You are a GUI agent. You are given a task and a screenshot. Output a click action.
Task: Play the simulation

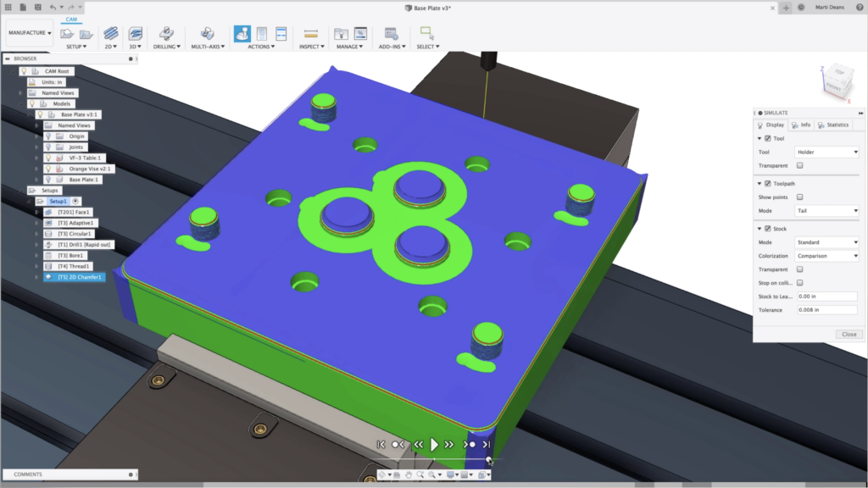434,444
